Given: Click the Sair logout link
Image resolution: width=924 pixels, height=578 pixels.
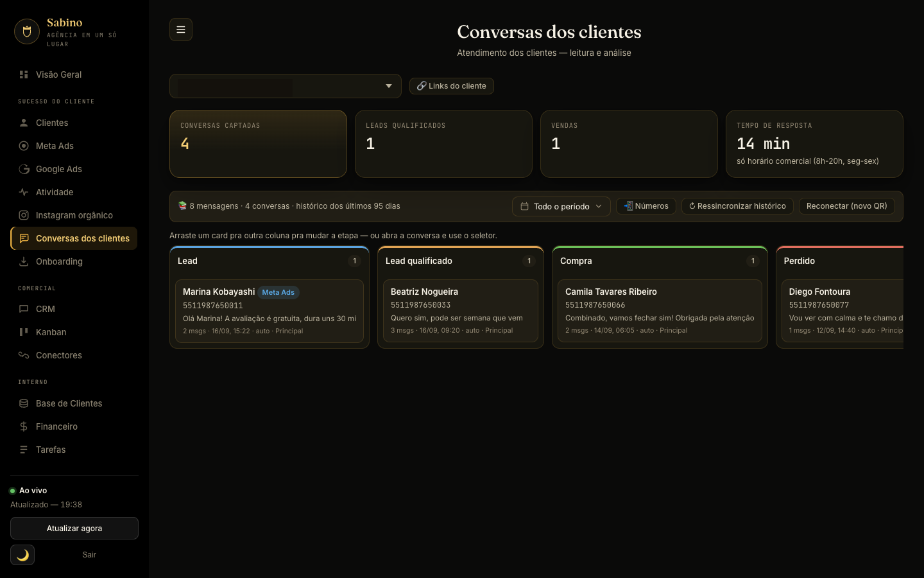Looking at the screenshot, I should coord(89,555).
